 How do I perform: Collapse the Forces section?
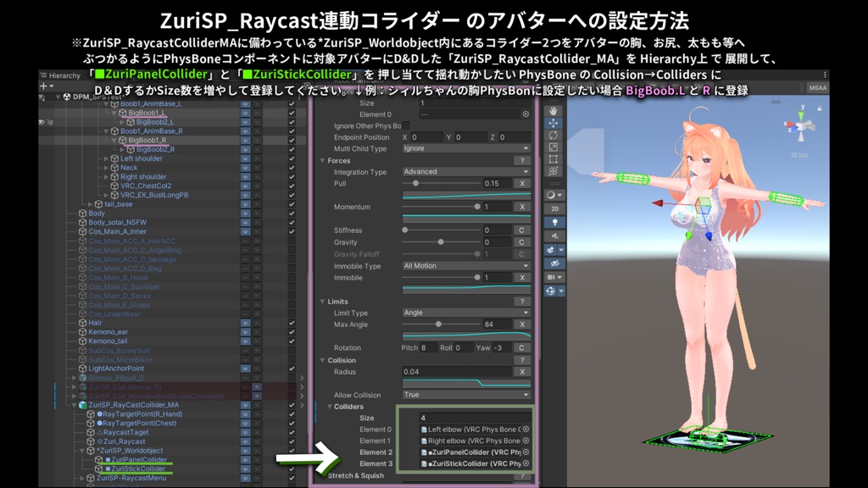tap(322, 160)
